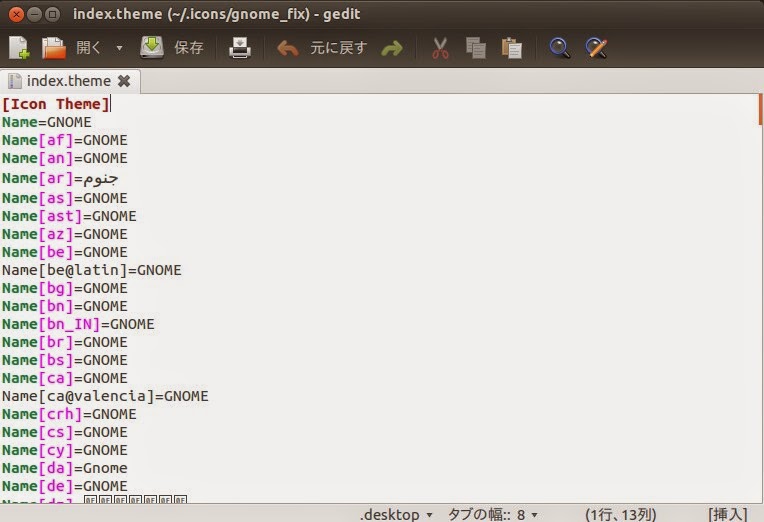Click the green redo arrow icon
Screen dimensions: 764x522
tap(392, 48)
